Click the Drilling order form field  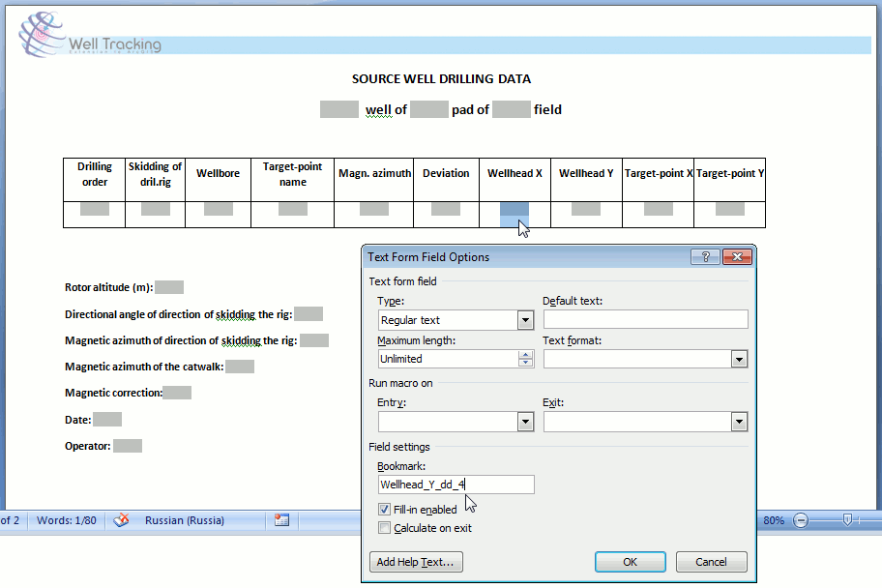95,209
